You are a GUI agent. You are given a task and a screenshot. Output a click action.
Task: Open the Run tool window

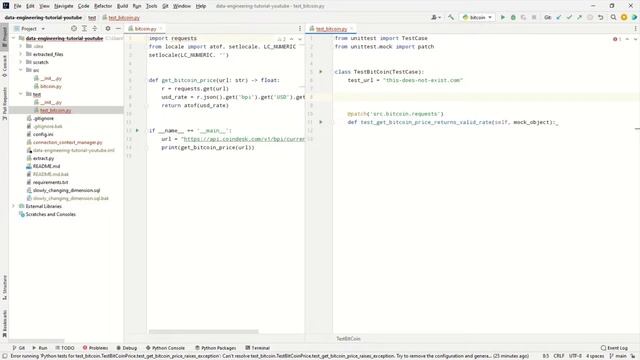click(x=40, y=348)
